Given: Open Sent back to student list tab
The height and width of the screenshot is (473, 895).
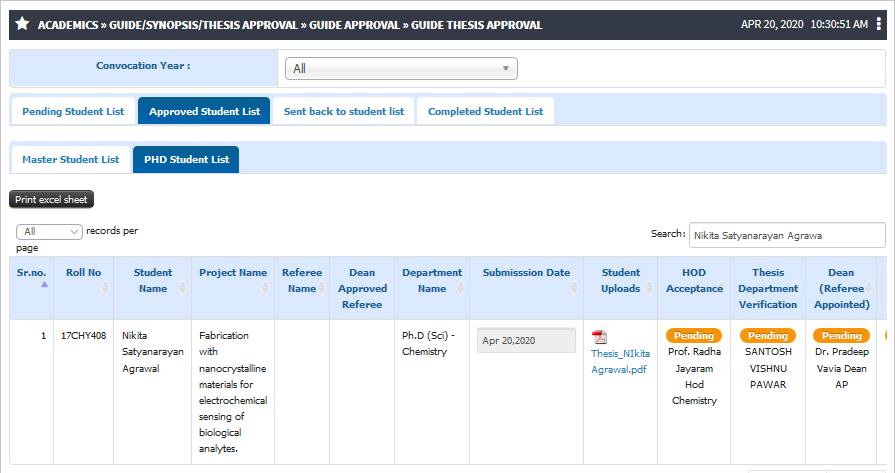Looking at the screenshot, I should coord(344,111).
